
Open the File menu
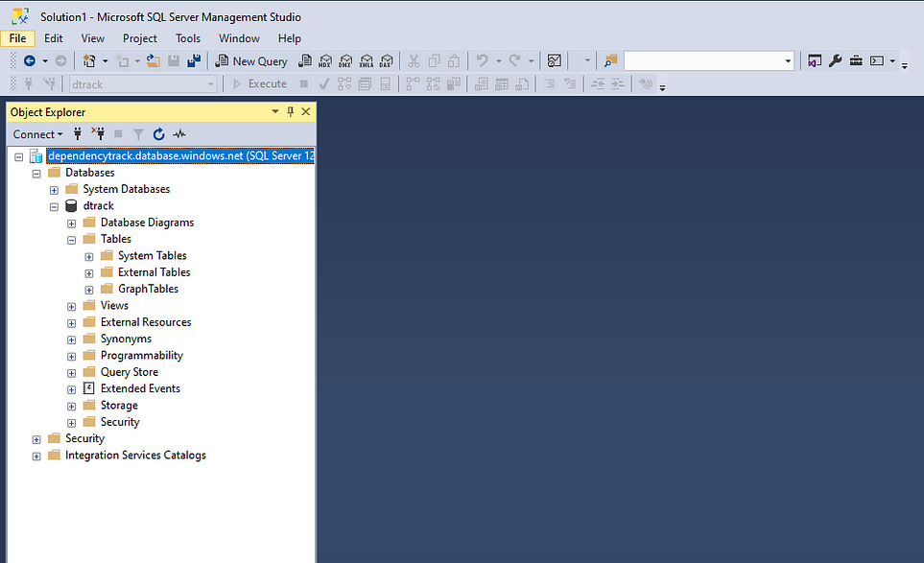tap(17, 38)
